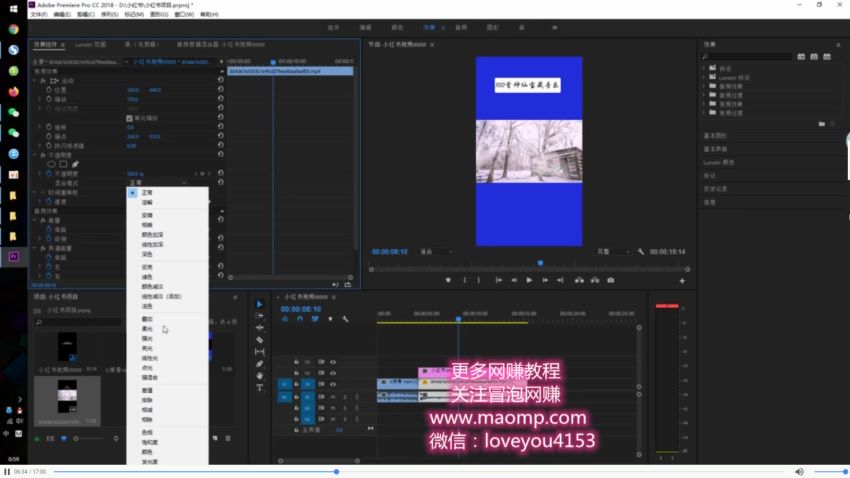
Task: Choose 颜色加深 blend mode
Action: click(x=152, y=235)
